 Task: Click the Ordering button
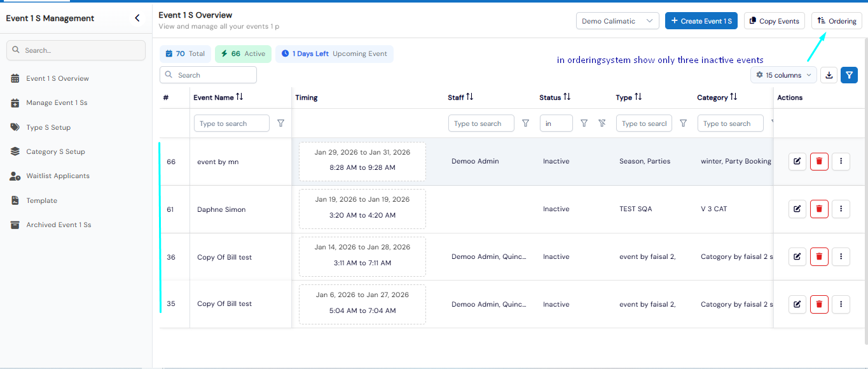837,21
